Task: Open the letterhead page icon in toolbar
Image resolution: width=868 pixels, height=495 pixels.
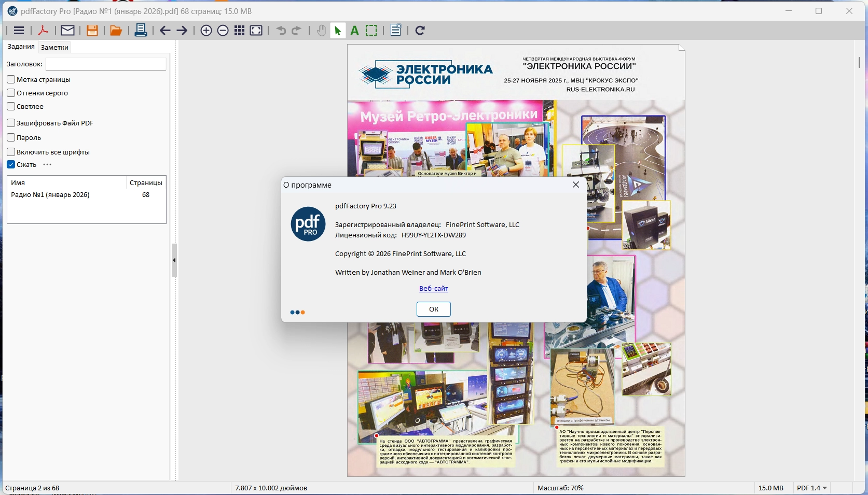Action: click(x=396, y=30)
